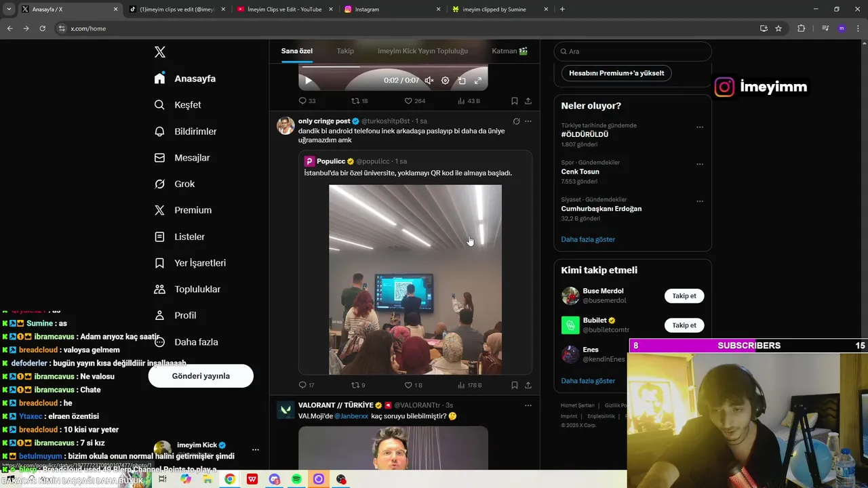Screen dimensions: 868x488
Task: Share the video post
Action: 528,101
